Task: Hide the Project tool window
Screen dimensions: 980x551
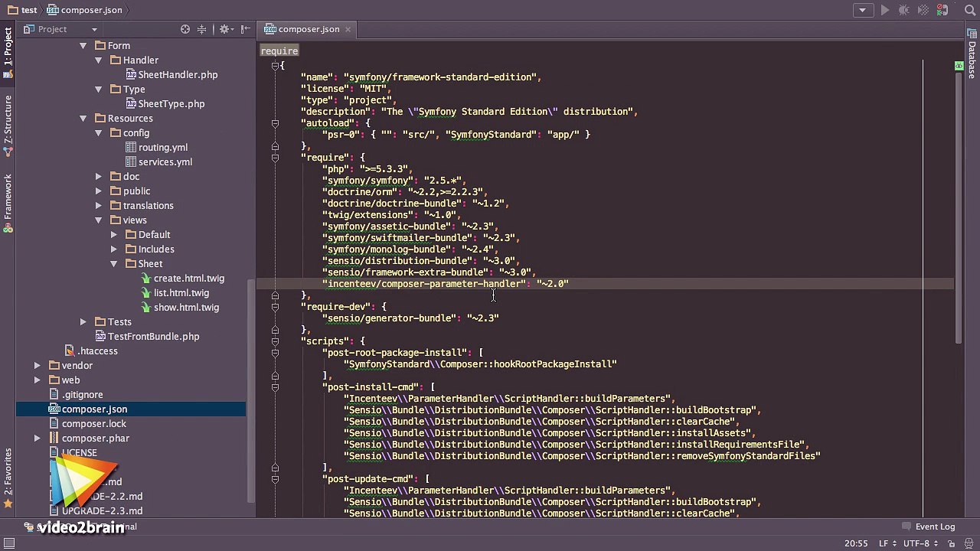Action: pos(245,29)
